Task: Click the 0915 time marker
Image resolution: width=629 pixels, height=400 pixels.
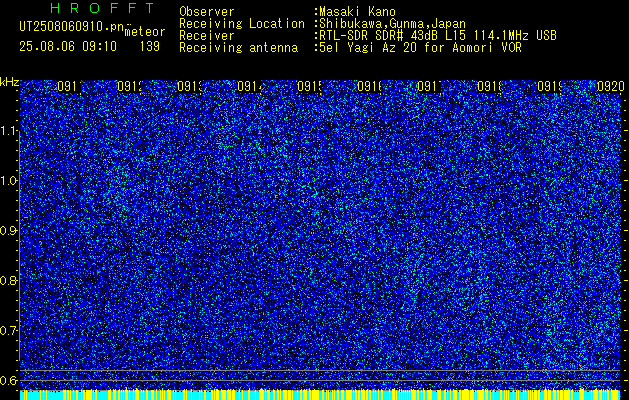Action: (309, 87)
